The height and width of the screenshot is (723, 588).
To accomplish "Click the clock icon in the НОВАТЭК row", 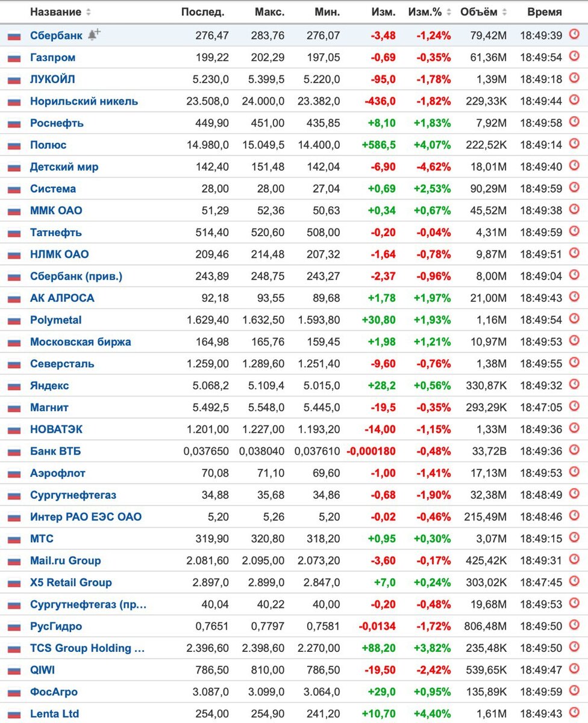I will (x=574, y=428).
